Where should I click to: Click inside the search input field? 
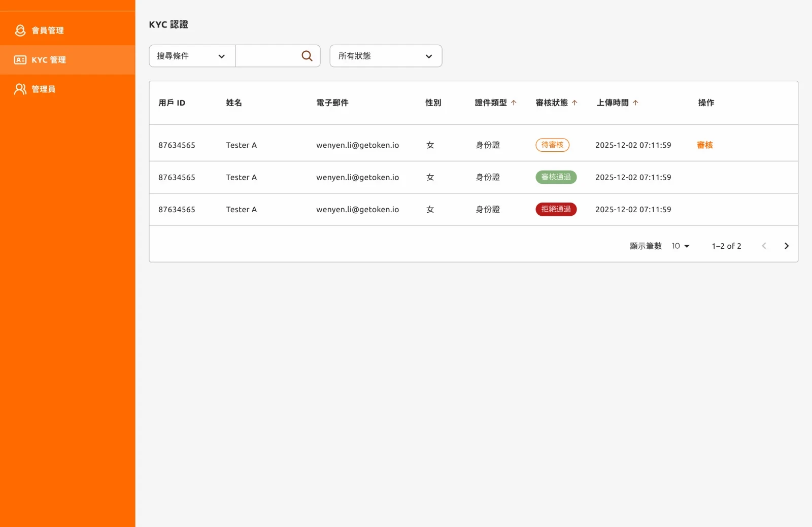pos(269,56)
